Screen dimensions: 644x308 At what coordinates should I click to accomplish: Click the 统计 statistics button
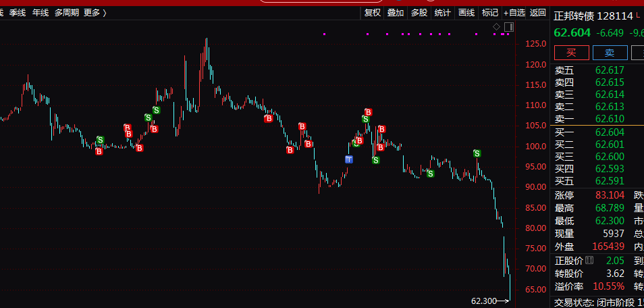tap(442, 13)
